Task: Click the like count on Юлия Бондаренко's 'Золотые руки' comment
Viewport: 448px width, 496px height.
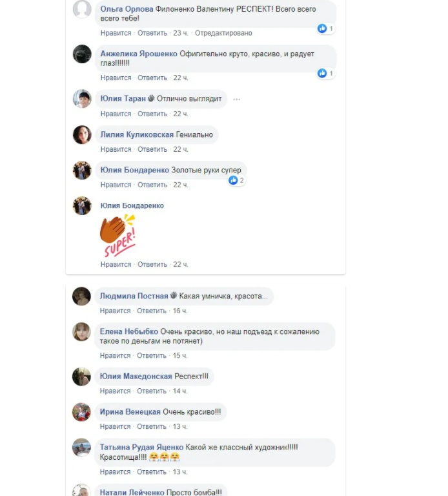Action: [x=241, y=180]
